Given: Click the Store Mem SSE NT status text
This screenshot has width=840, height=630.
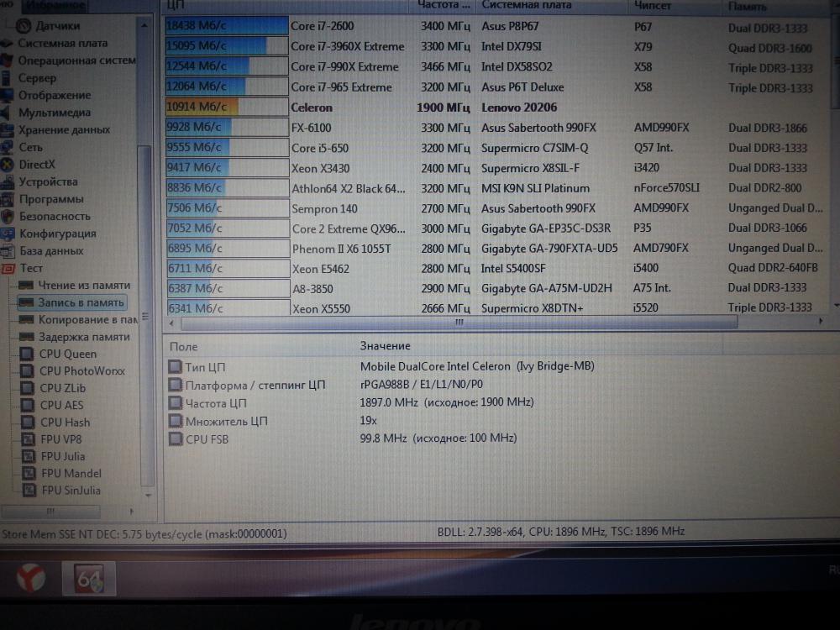Looking at the screenshot, I should (144, 534).
